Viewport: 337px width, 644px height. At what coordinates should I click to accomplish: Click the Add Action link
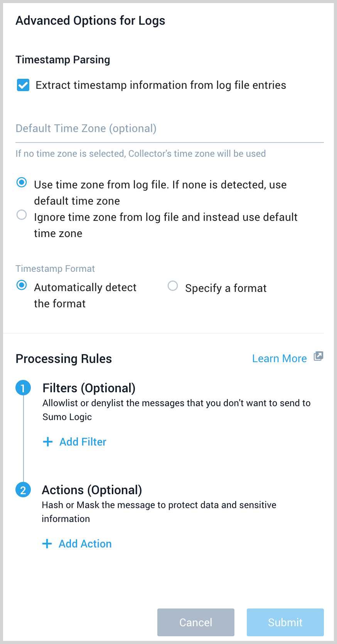[x=85, y=543]
